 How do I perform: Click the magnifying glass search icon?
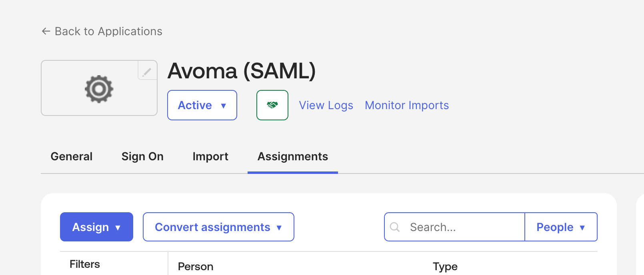395,227
